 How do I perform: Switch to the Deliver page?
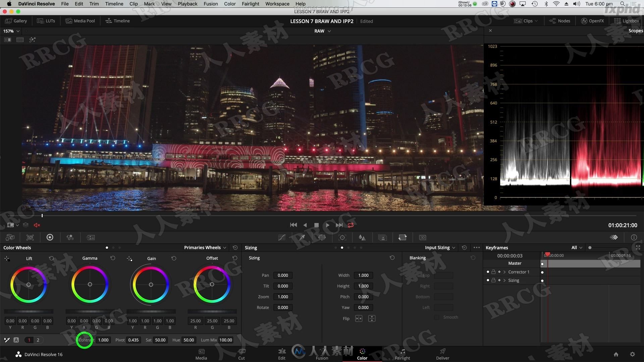(x=443, y=354)
